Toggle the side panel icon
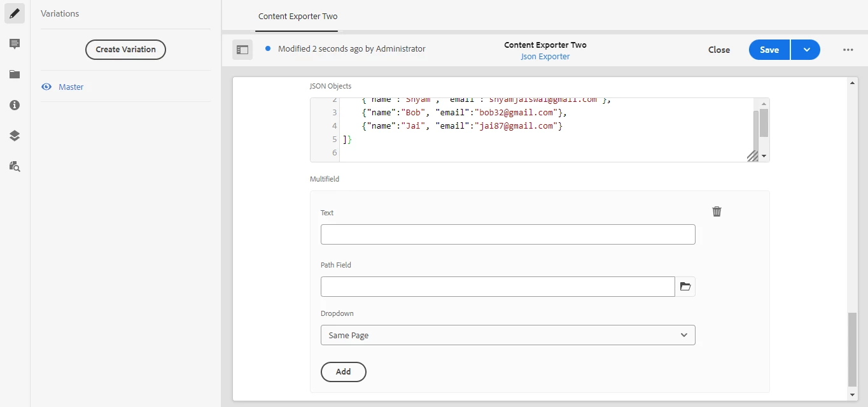 (x=242, y=50)
